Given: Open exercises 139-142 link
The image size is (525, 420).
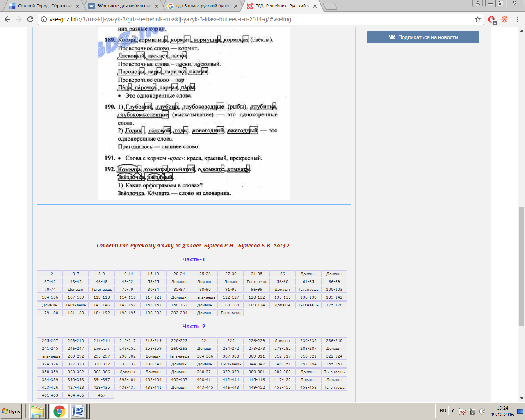Looking at the screenshot, I should [x=334, y=297].
